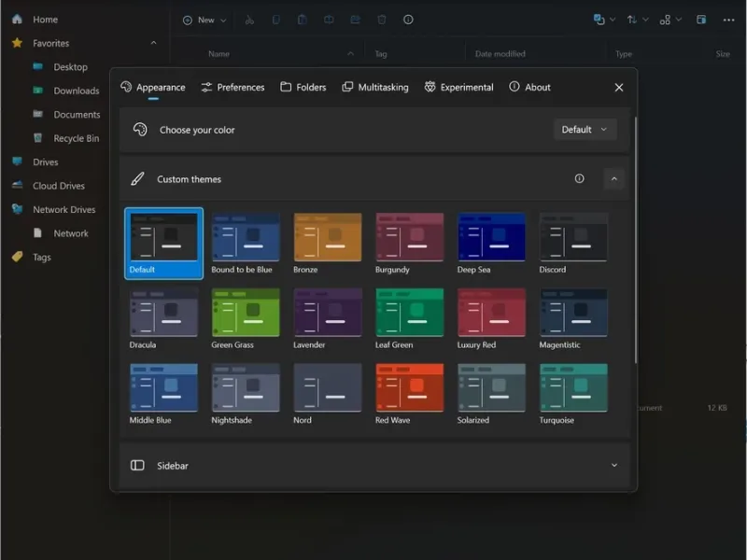The width and height of the screenshot is (747, 560).
Task: Click the Home icon in the sidebar
Action: (x=17, y=20)
